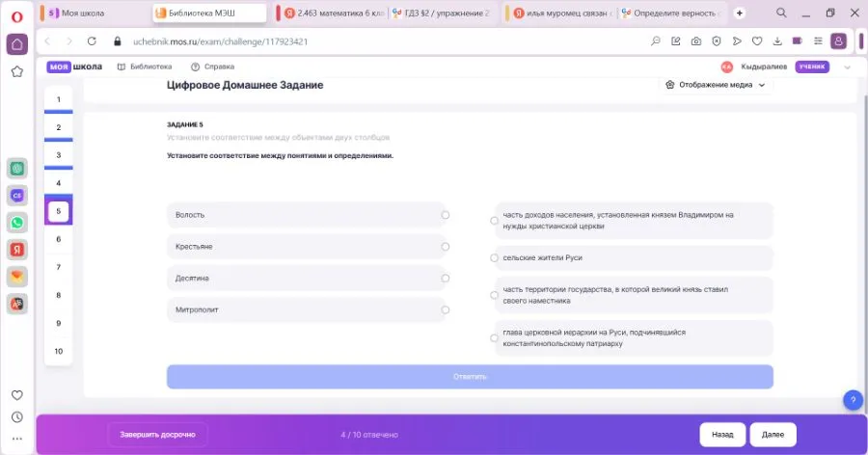The width and height of the screenshot is (868, 455).
Task: Select radio for 'часть доходов населения' definition
Action: tap(495, 221)
